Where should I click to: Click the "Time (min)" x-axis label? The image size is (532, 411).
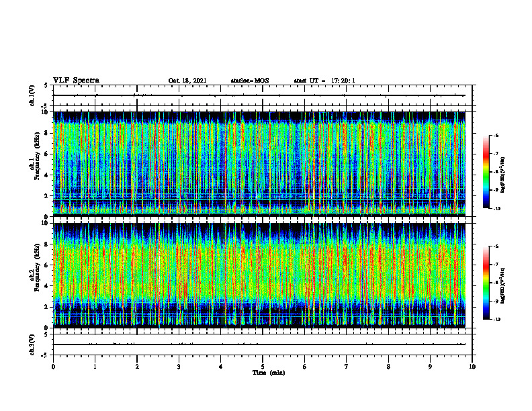(x=269, y=373)
